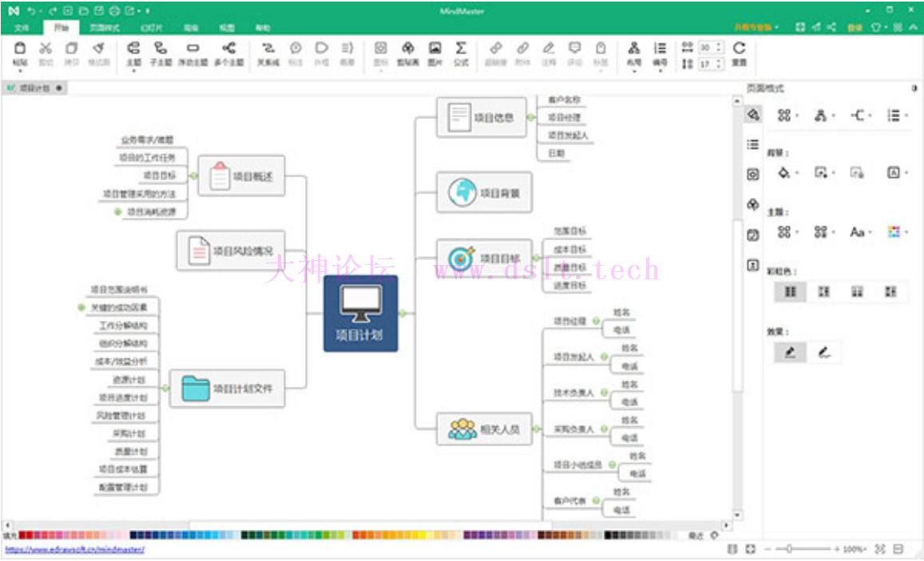Open the Clipart (剪贴画) icon
This screenshot has width=924, height=561.
click(x=408, y=49)
